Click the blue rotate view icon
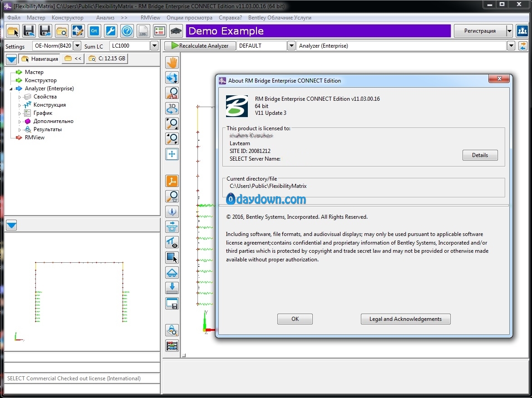This screenshot has width=532, height=398. click(172, 78)
